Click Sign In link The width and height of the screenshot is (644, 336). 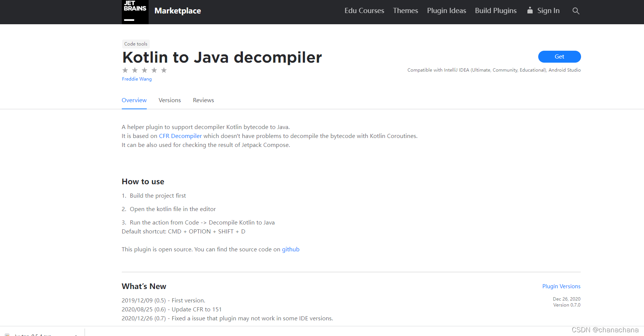click(548, 10)
